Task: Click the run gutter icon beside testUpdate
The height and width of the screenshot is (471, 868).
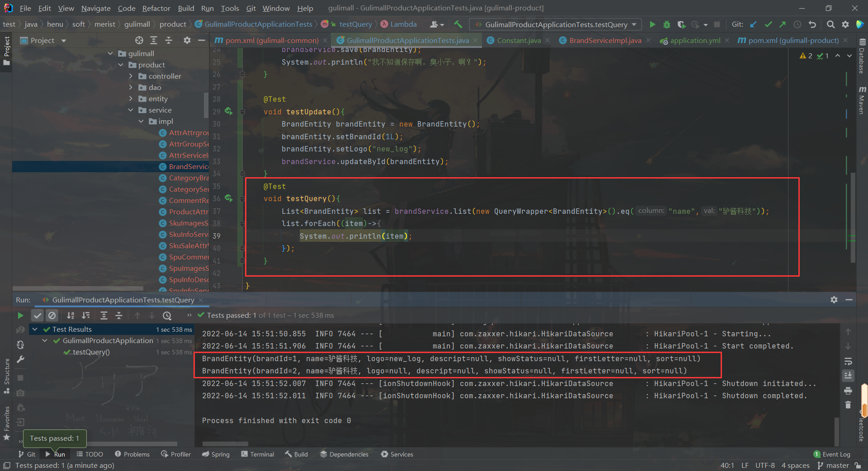Action: click(x=229, y=111)
